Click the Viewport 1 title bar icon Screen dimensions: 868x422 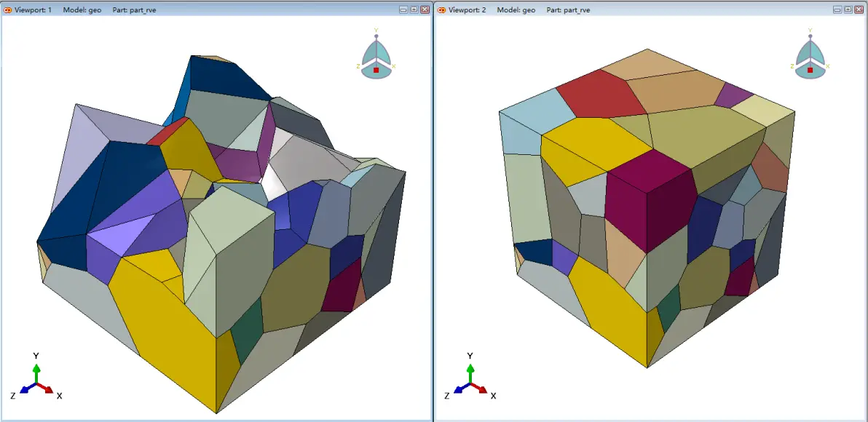pyautogui.click(x=8, y=10)
